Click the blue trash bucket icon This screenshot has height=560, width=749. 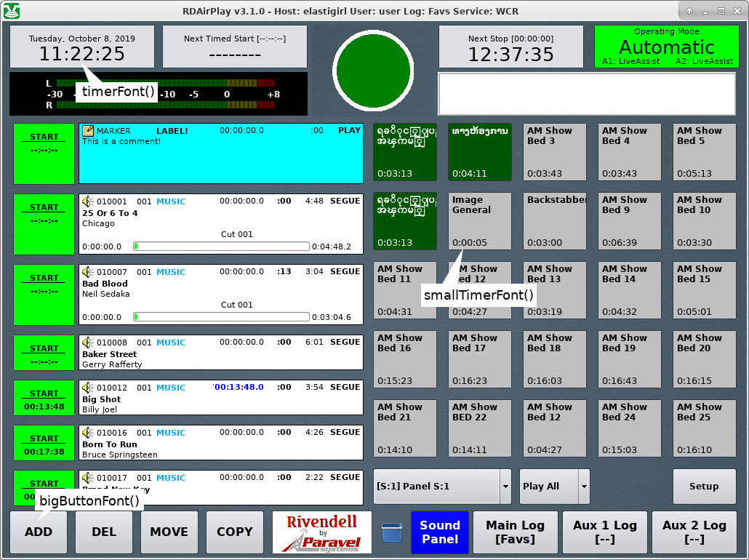[x=391, y=532]
